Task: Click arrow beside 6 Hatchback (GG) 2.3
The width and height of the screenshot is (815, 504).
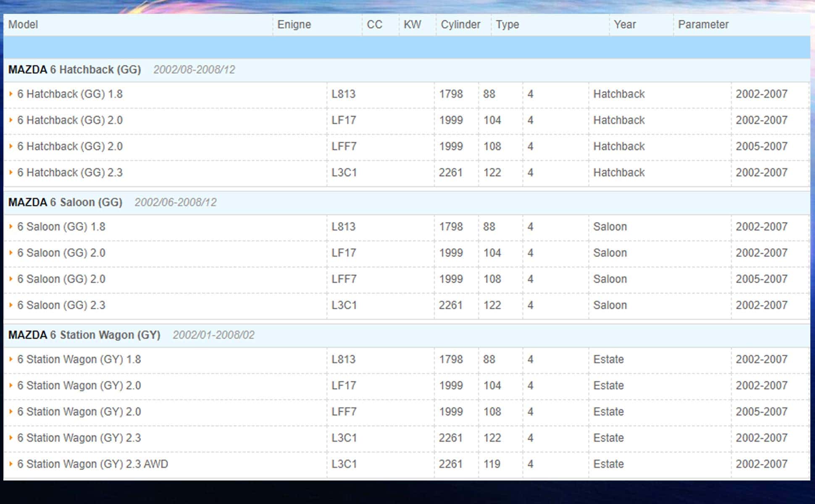Action: tap(11, 173)
